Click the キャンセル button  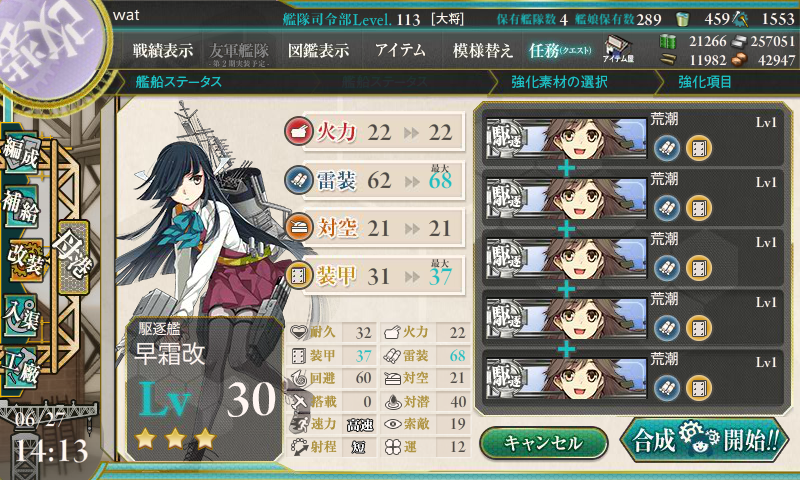coord(543,442)
